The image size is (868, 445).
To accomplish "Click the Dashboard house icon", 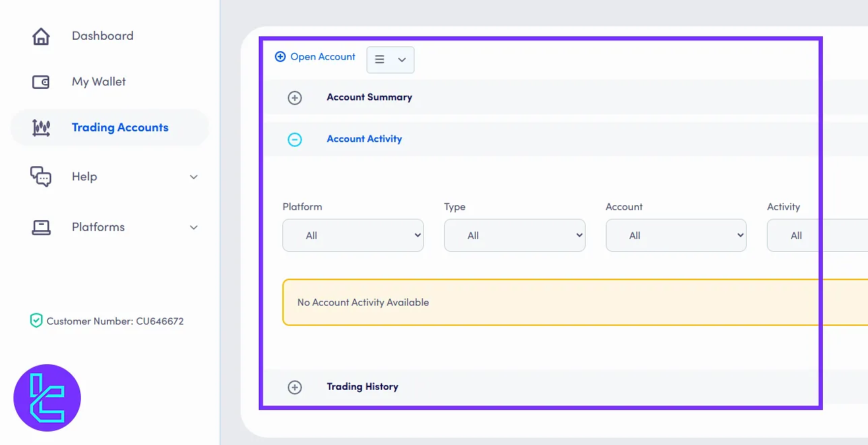I will click(41, 36).
